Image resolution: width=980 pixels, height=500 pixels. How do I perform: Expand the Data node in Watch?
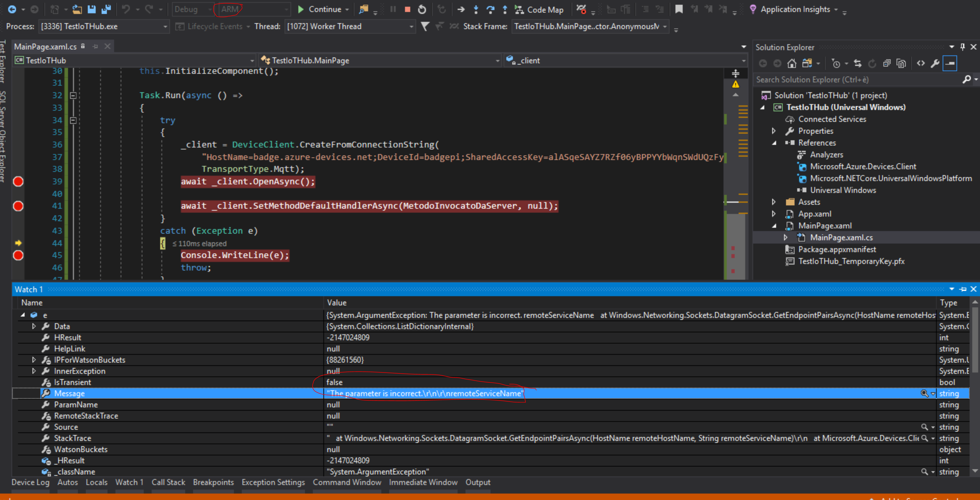tap(34, 326)
